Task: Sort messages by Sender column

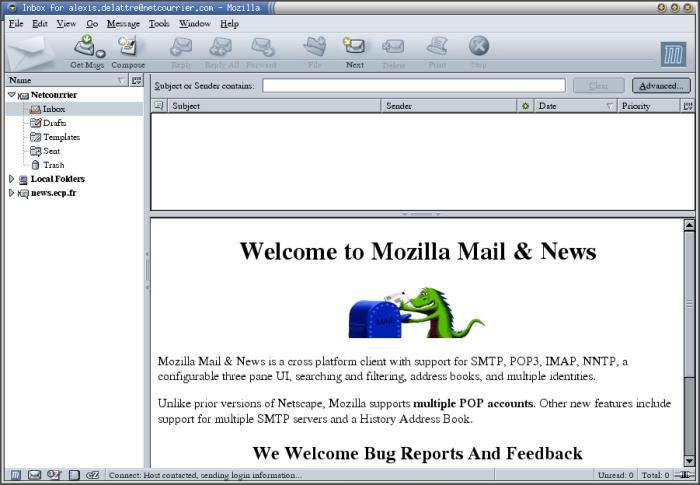Action: [449, 106]
